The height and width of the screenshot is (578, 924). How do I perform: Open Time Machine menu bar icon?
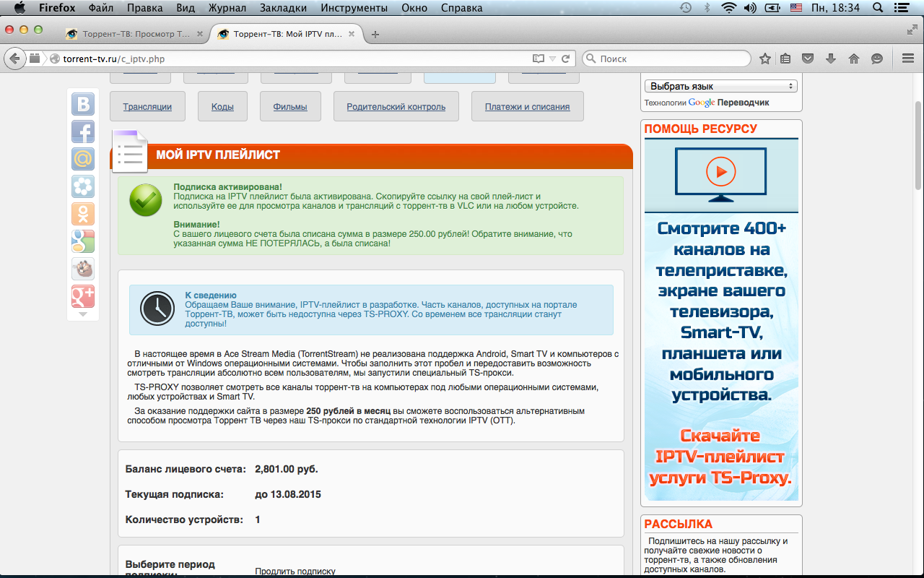coord(686,8)
